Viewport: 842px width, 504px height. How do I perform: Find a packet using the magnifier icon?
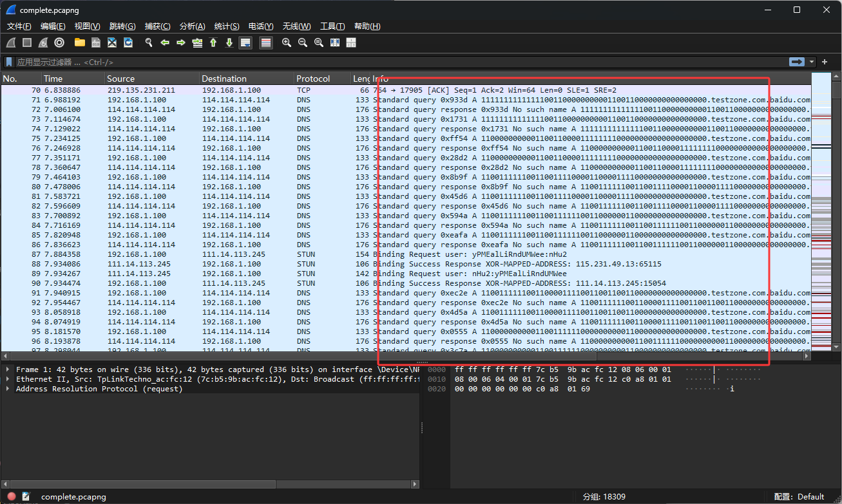[x=149, y=42]
